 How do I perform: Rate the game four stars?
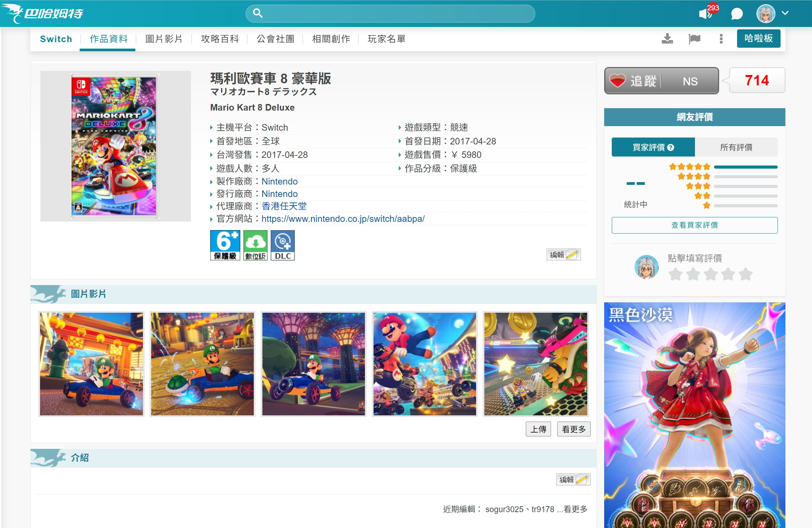point(728,274)
